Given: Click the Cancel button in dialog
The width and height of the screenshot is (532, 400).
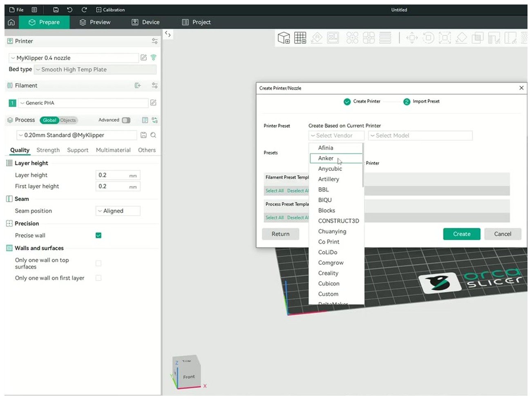Looking at the screenshot, I should [x=503, y=234].
